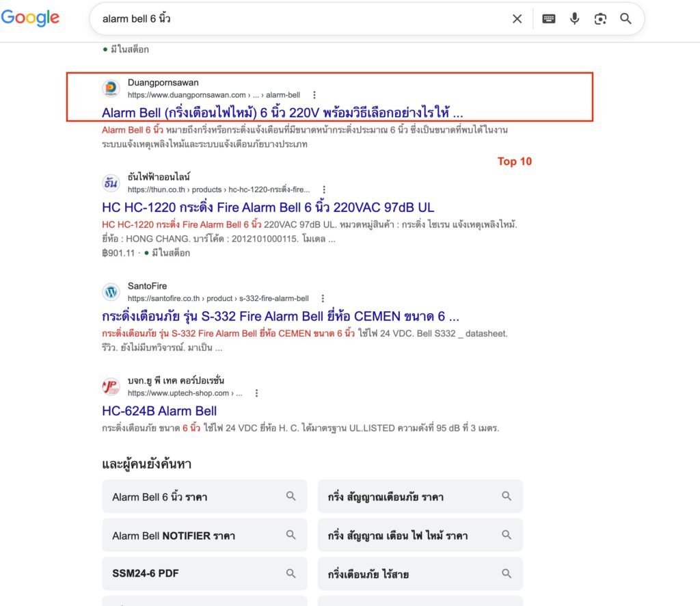Click uptech-shop JP favicon
The width and height of the screenshot is (700, 606).
pos(111,386)
